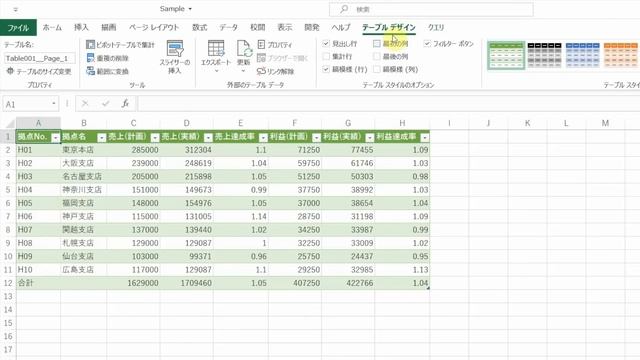The height and width of the screenshot is (360, 640).
Task: Click the Refresh table data icon
Action: pyautogui.click(x=244, y=49)
